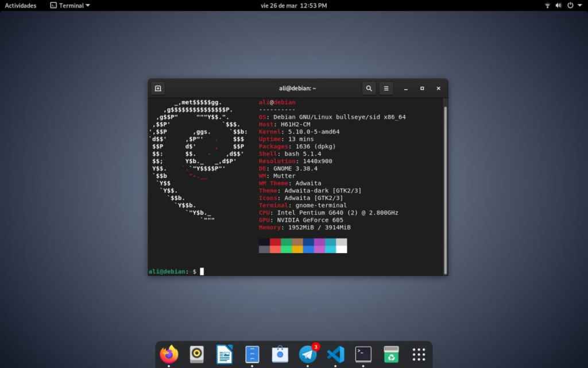Click the Terminal icon in the dock
This screenshot has height=368, width=588.
[363, 354]
